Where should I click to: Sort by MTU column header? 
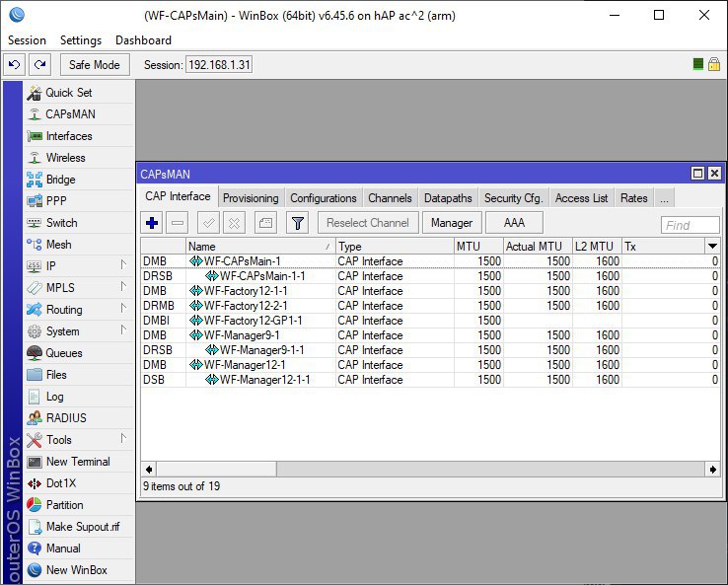click(478, 246)
